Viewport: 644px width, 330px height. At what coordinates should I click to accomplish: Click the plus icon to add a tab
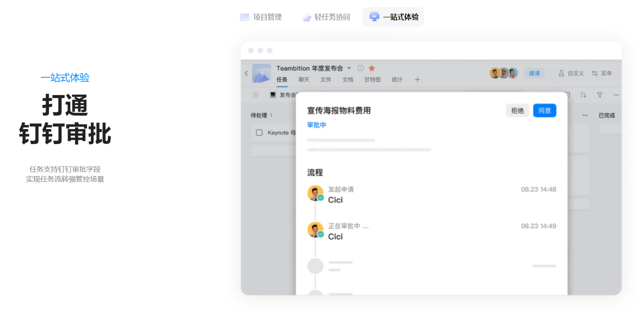coord(417,80)
